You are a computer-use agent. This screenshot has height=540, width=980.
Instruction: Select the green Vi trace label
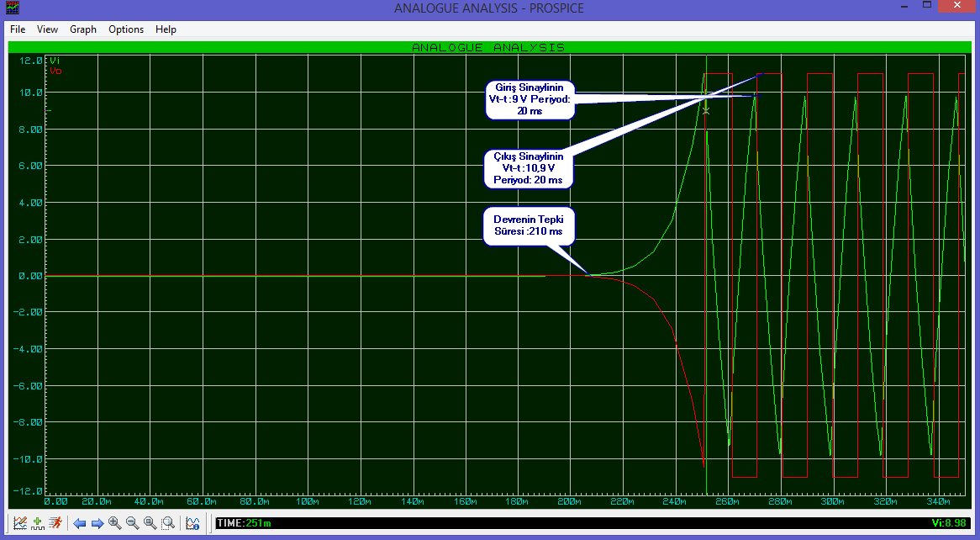click(55, 61)
